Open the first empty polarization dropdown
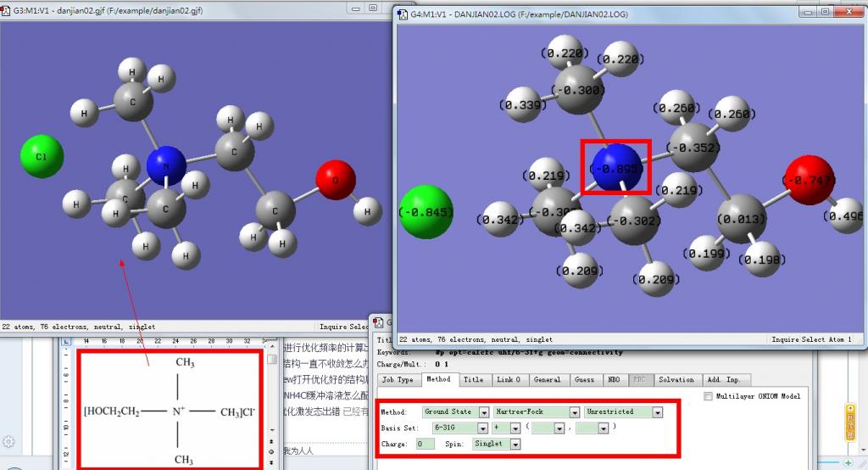Image resolution: width=868 pixels, height=470 pixels. coord(559,428)
